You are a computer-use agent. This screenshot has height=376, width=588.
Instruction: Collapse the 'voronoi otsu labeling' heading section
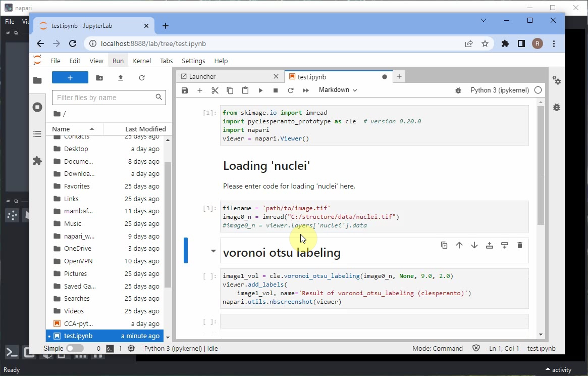point(213,251)
